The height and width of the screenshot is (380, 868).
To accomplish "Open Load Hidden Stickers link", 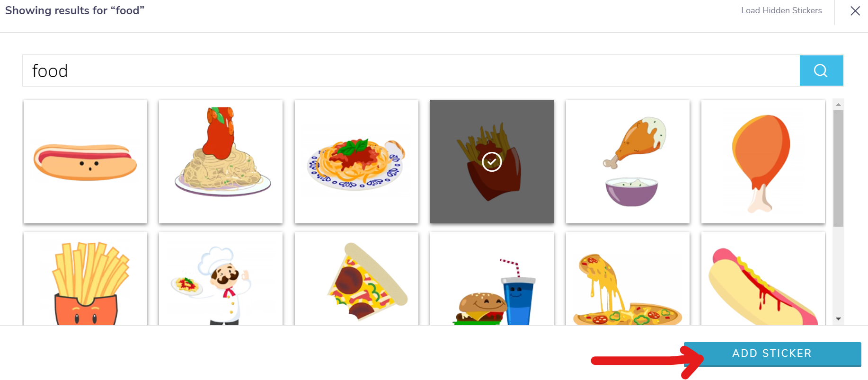I will click(781, 10).
